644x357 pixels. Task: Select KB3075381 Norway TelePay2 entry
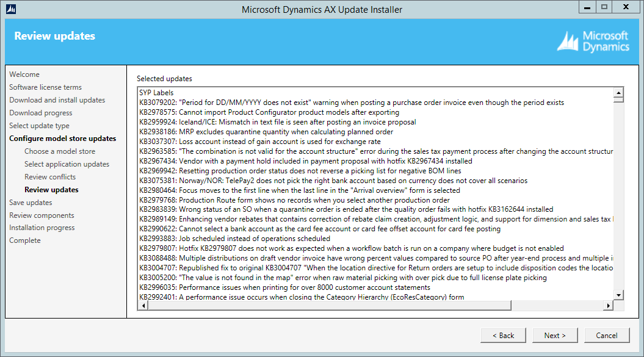pyautogui.click(x=333, y=181)
